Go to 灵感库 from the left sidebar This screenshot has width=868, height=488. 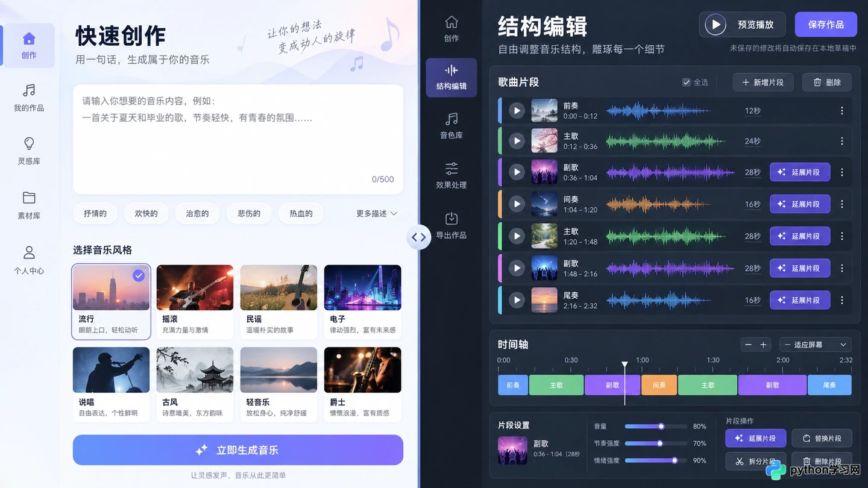pyautogui.click(x=29, y=151)
